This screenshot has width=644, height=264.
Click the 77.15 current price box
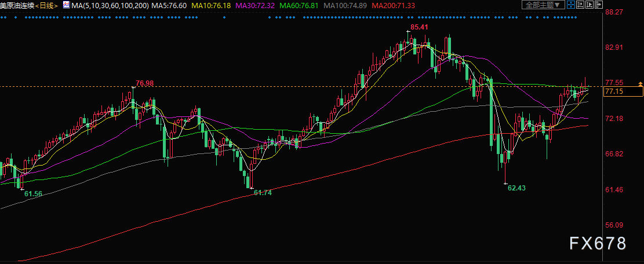[x=623, y=91]
